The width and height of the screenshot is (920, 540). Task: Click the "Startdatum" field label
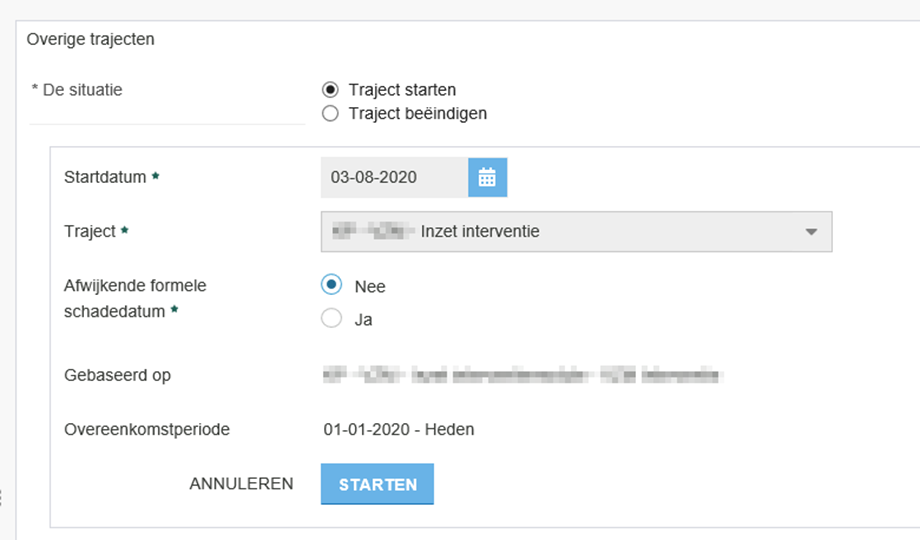105,177
